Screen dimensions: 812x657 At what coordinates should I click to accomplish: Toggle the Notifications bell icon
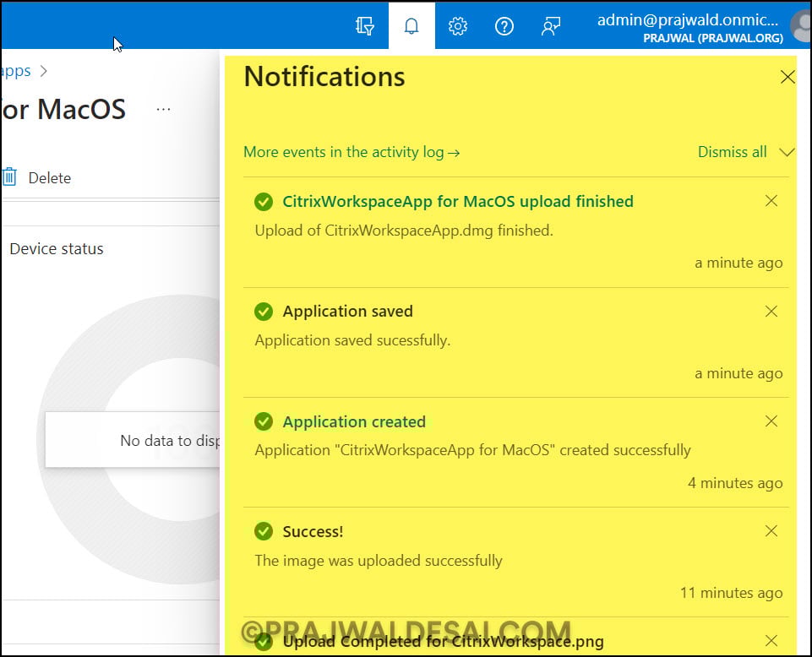pos(411,25)
